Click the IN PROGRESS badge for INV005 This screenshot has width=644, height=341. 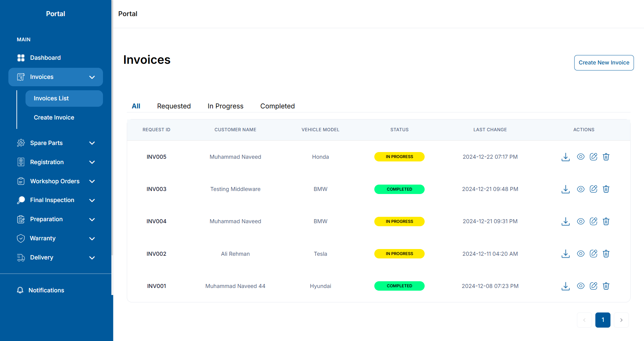click(399, 157)
